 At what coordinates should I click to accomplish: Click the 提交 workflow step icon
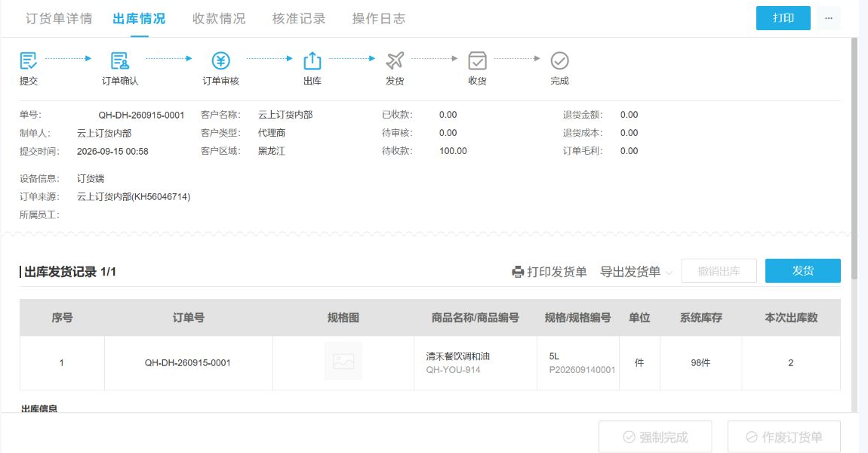[28, 60]
